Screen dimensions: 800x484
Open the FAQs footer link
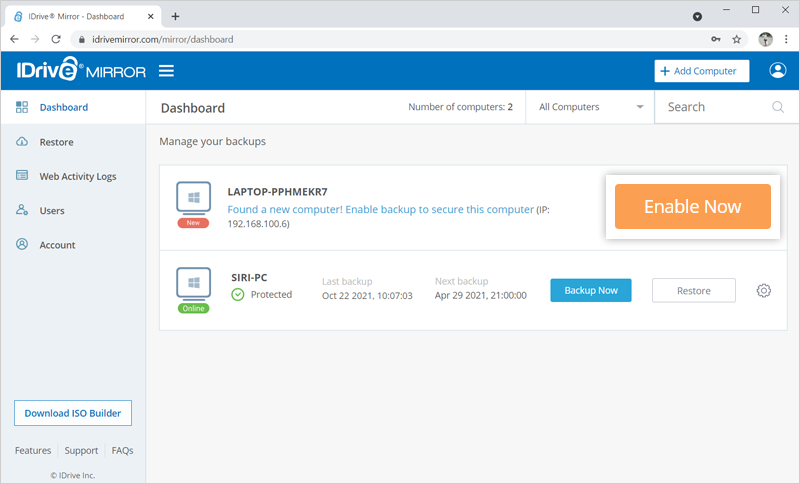(x=122, y=450)
